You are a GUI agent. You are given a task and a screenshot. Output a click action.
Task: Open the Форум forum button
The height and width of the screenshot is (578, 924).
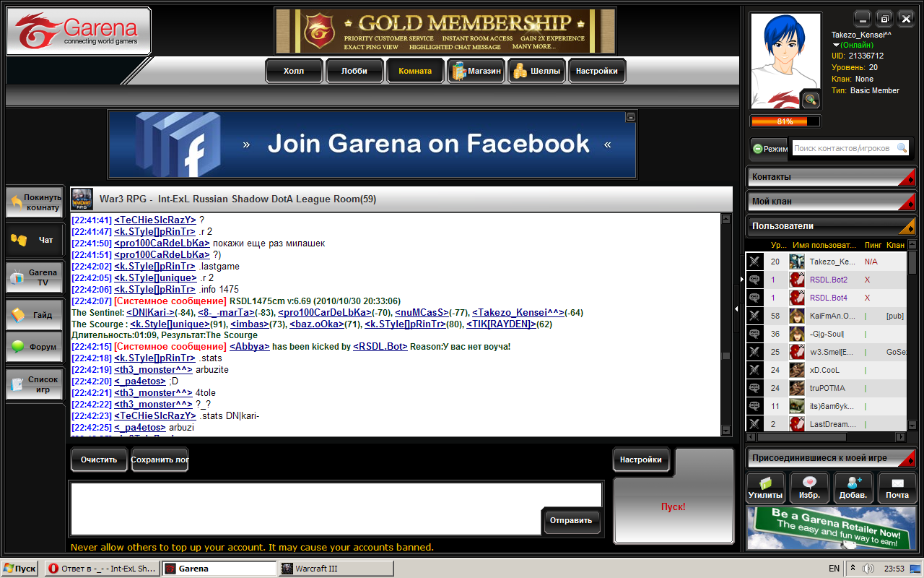35,347
